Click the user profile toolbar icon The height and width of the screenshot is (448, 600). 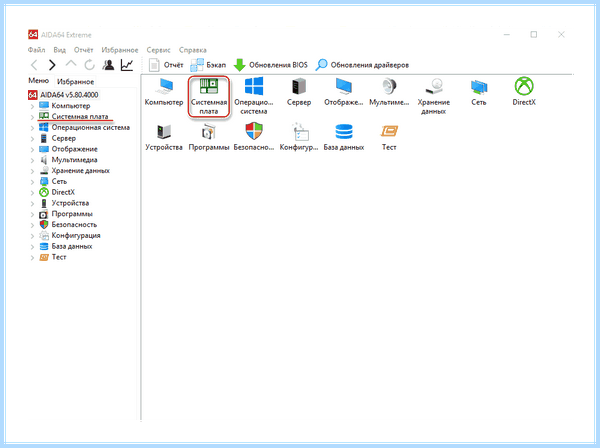(108, 65)
